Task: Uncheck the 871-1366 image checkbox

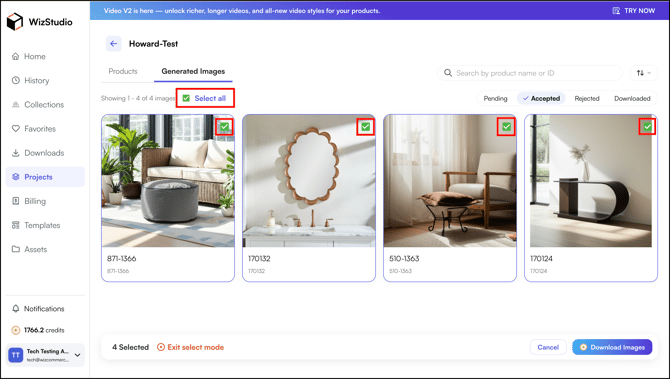Action: click(x=224, y=126)
